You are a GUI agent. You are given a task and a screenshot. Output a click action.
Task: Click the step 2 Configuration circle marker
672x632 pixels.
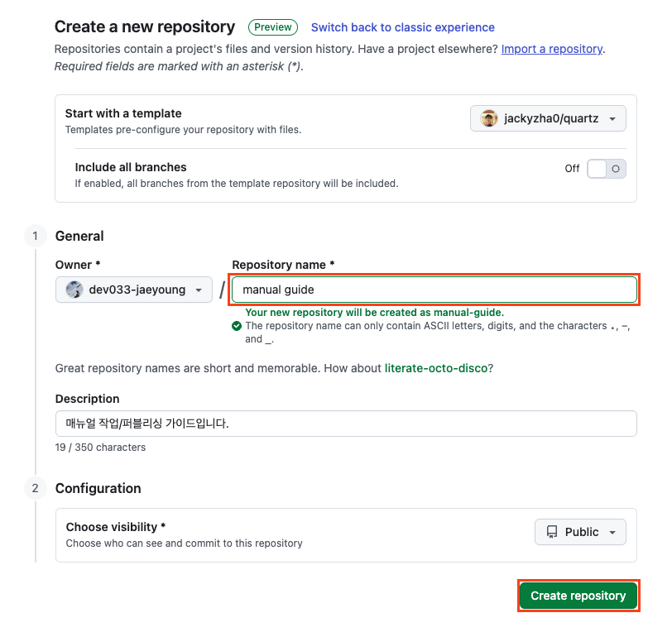(35, 488)
